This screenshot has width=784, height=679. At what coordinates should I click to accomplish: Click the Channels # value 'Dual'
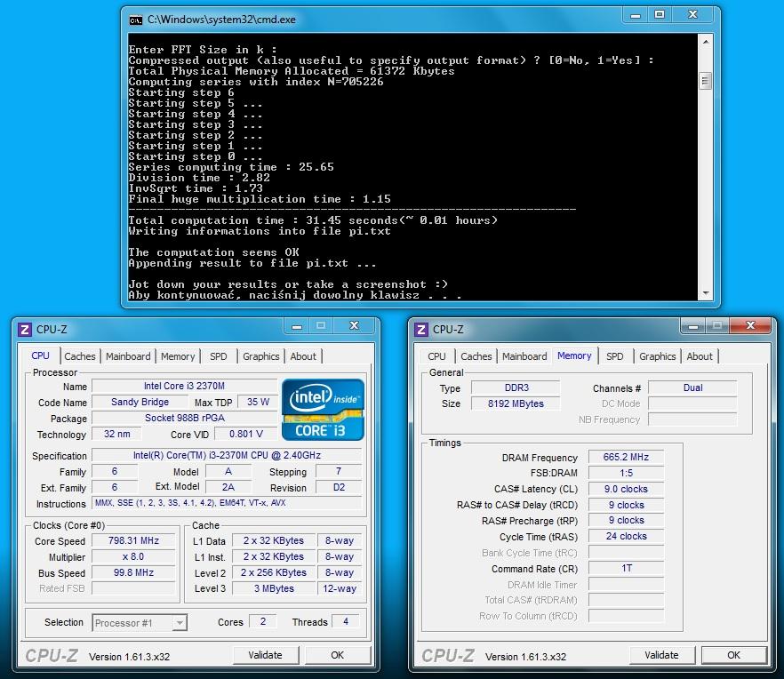click(693, 388)
